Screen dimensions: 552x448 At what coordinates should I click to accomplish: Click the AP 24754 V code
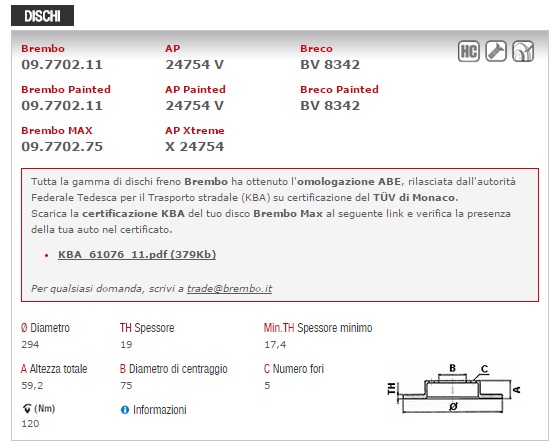tap(195, 65)
